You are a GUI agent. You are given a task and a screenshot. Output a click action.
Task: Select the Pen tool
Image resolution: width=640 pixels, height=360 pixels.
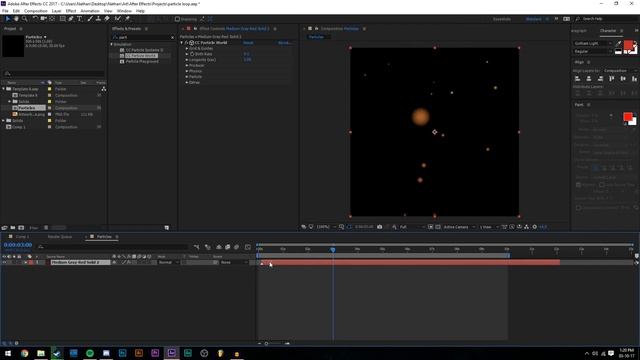pos(71,19)
